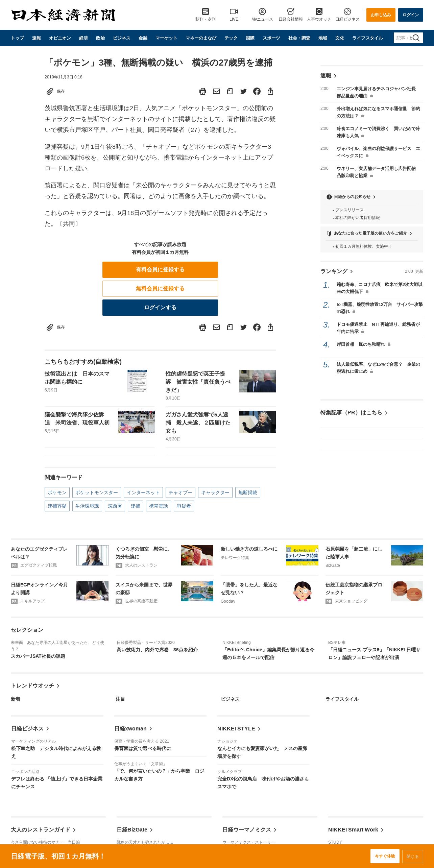Click 無料会員に登録する button
Image resolution: width=434 pixels, height=868 pixels.
pyautogui.click(x=160, y=289)
